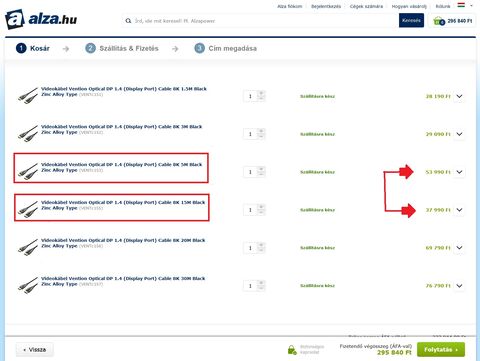Open the Hogyan vásárolj link
Viewport: 480px width, 361px height.
click(409, 6)
